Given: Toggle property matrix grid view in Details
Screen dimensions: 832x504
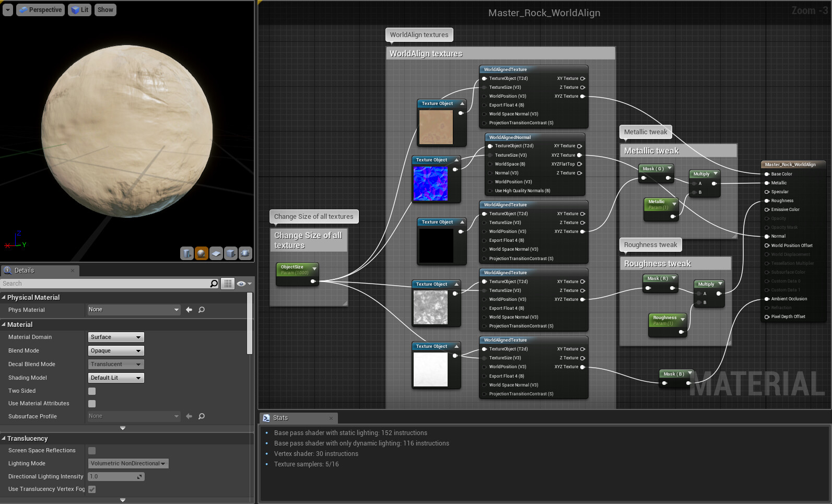Looking at the screenshot, I should [x=228, y=284].
